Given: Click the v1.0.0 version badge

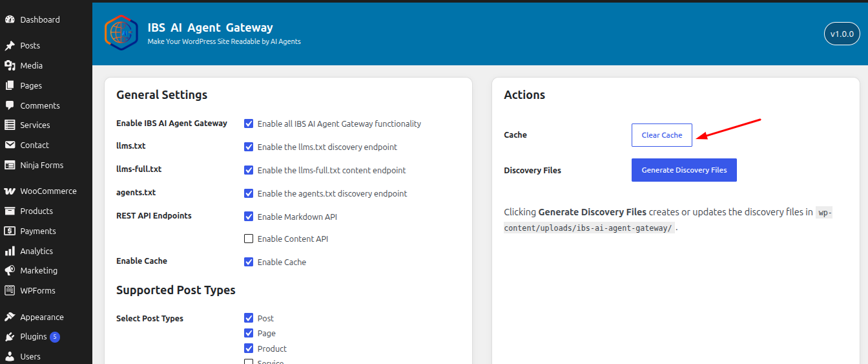Looking at the screenshot, I should tap(842, 34).
